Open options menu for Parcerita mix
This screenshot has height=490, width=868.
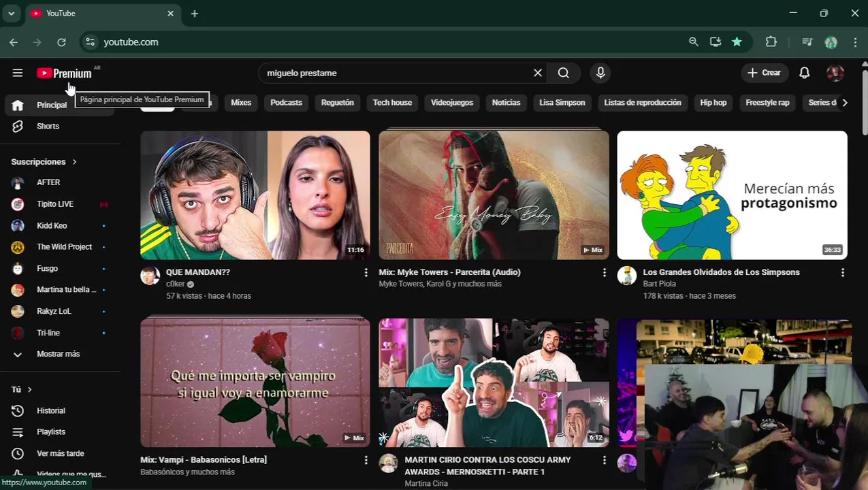604,272
